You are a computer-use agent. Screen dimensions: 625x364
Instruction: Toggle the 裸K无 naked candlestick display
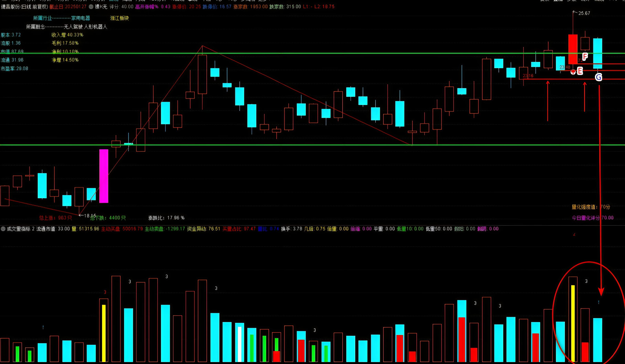tap(100, 7)
